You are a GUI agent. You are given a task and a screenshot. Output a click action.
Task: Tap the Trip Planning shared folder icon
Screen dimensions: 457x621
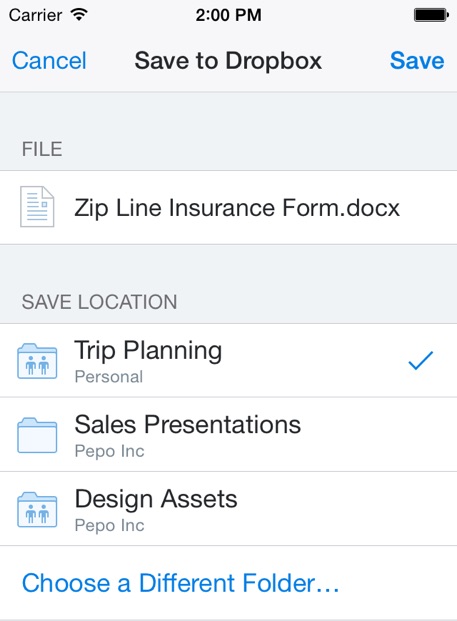tap(37, 361)
